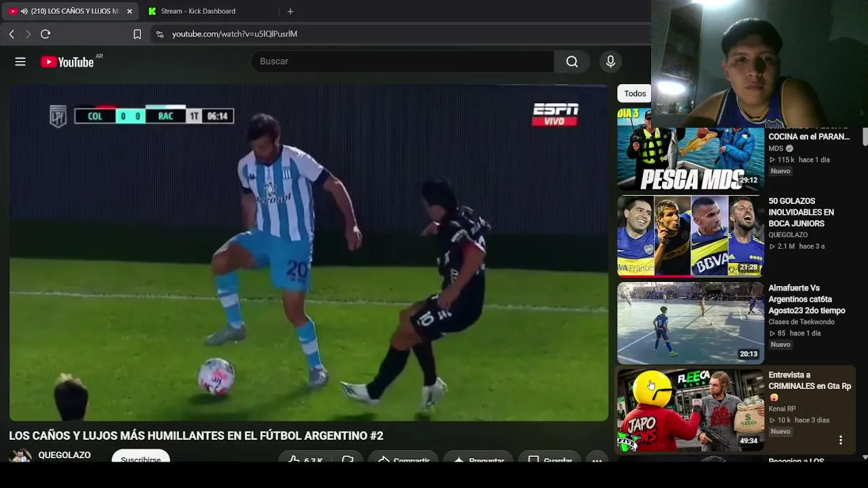Bookmark this page with the bookmark icon

coord(137,34)
